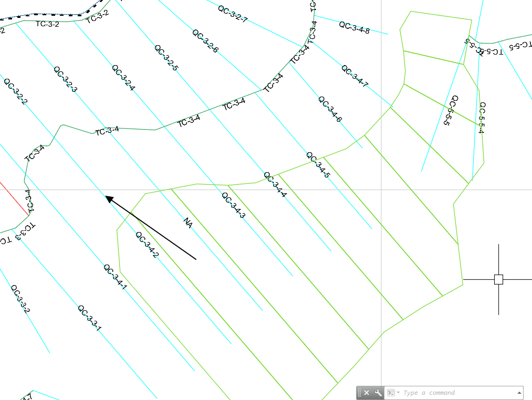Select the black arrow leader

[x=151, y=228]
